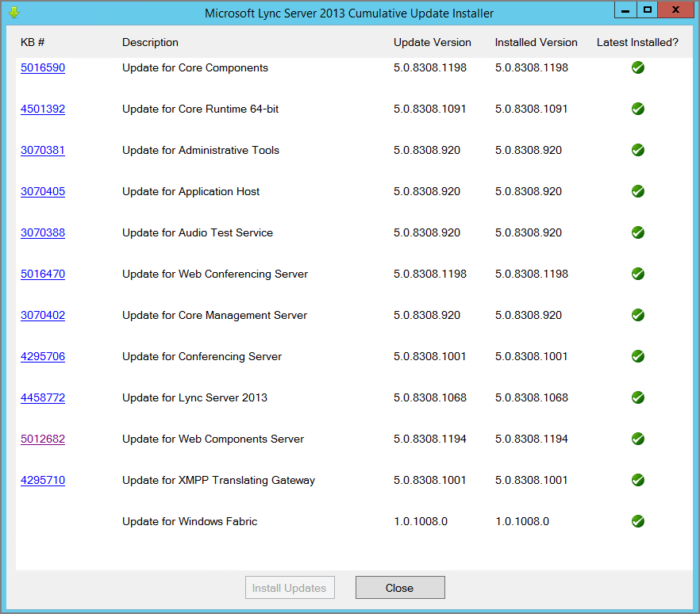700x614 pixels.
Task: Click the KB # column header
Action: click(33, 42)
